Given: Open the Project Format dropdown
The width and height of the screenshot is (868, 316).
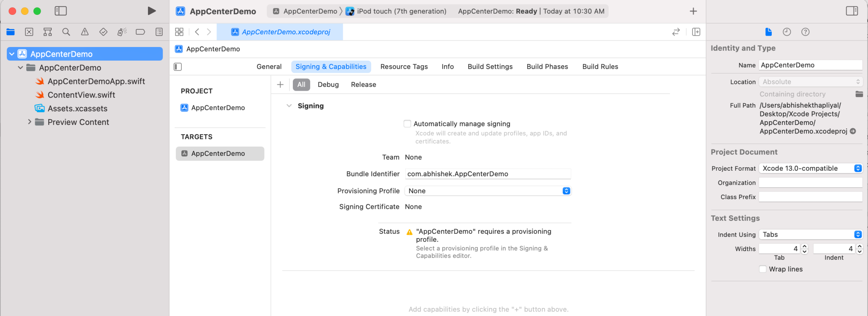Looking at the screenshot, I should tap(810, 168).
